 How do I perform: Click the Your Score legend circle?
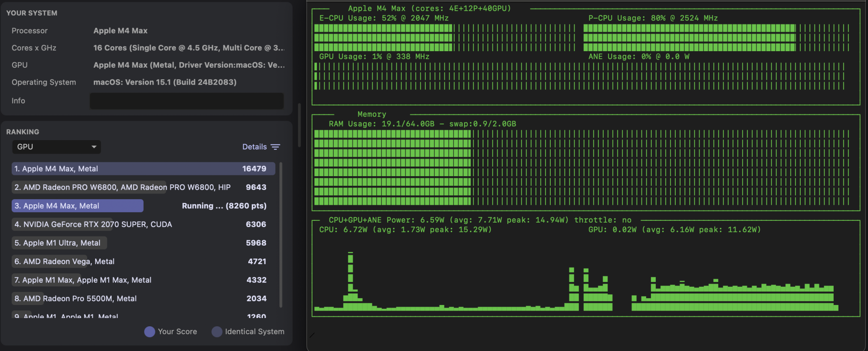coord(150,332)
